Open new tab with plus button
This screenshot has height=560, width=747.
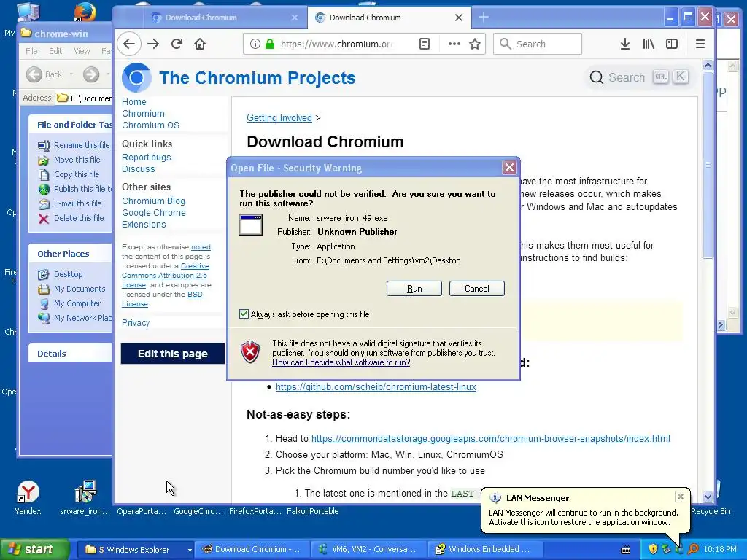[x=484, y=17]
